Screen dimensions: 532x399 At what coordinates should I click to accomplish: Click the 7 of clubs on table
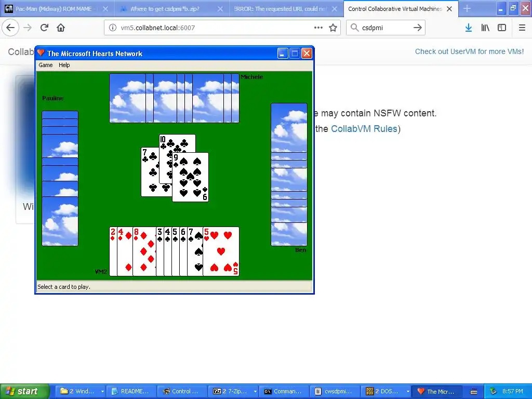(150, 172)
